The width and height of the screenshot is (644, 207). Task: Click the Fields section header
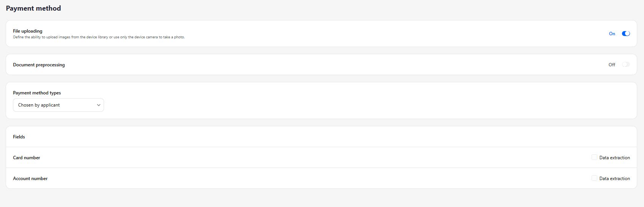point(19,137)
